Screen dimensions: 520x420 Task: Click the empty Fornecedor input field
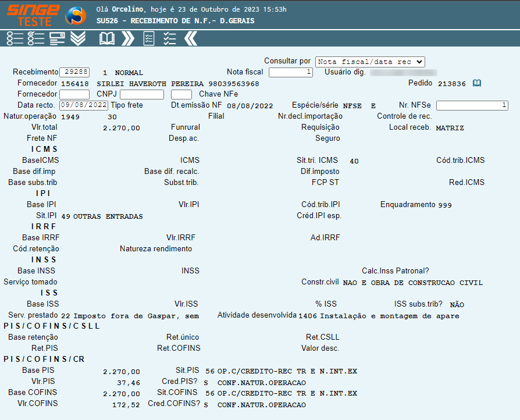pos(74,94)
